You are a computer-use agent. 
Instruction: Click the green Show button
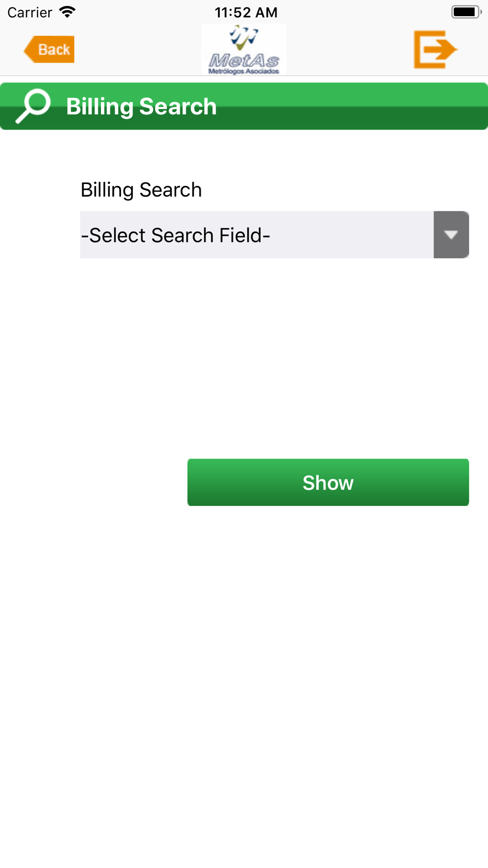pyautogui.click(x=328, y=482)
